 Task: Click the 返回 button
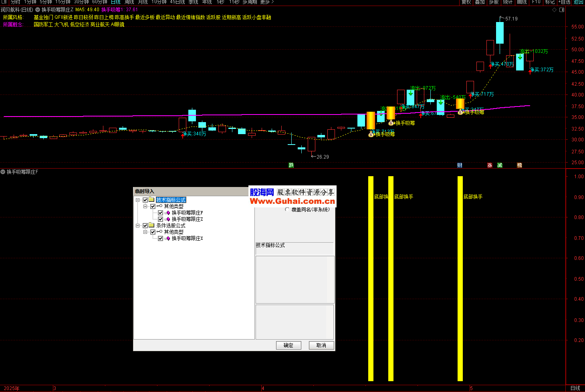[578, 2]
